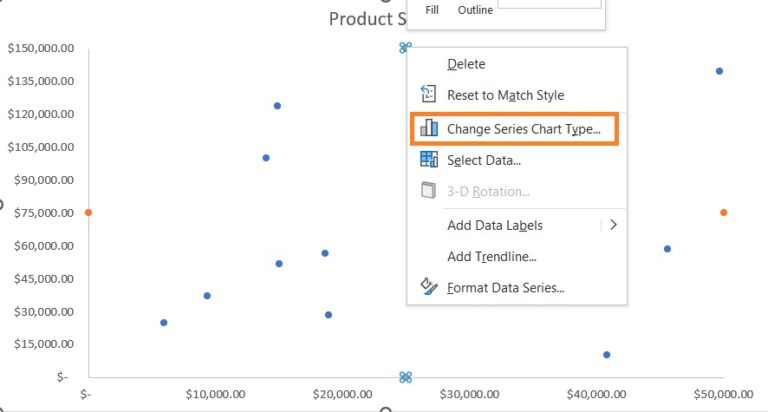Select Add Trendline menu entry

click(x=491, y=256)
